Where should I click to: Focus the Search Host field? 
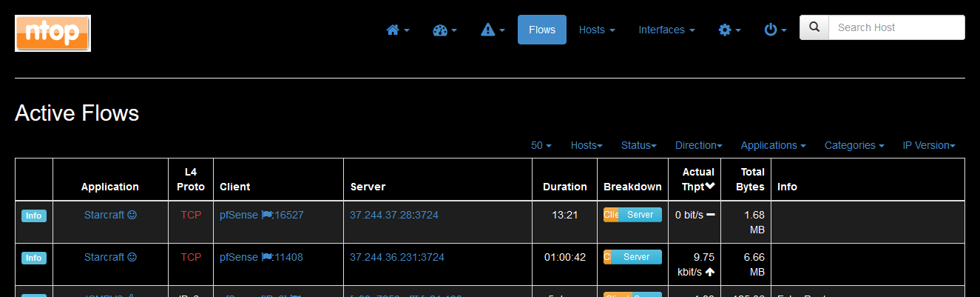coord(896,27)
